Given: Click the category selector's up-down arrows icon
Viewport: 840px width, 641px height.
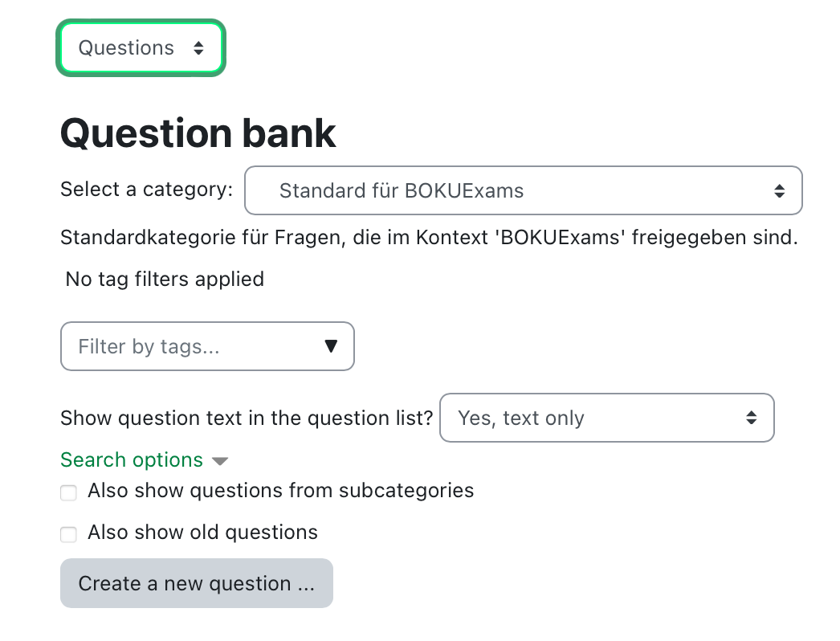Looking at the screenshot, I should click(x=780, y=191).
